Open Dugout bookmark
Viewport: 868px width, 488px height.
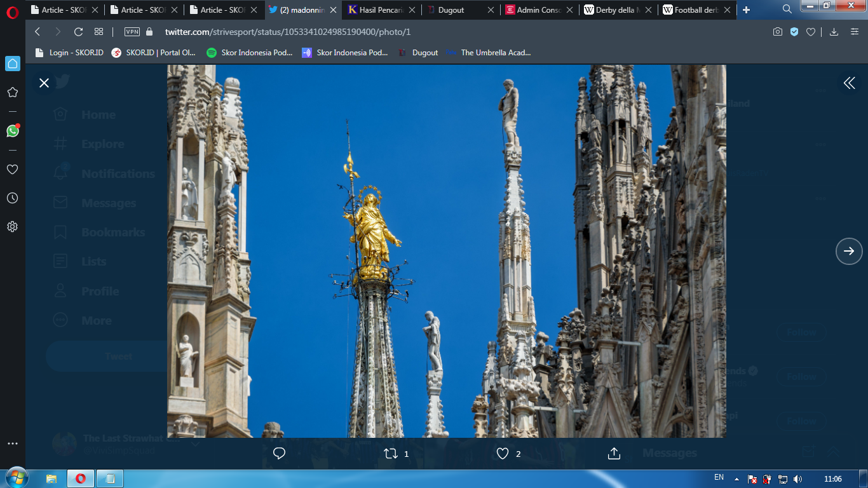[x=417, y=53]
